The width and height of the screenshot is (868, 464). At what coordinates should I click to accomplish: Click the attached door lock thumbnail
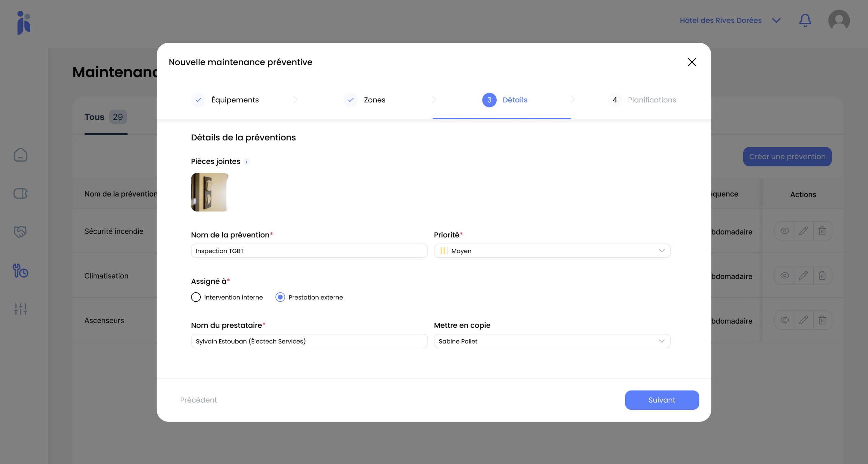tap(210, 192)
